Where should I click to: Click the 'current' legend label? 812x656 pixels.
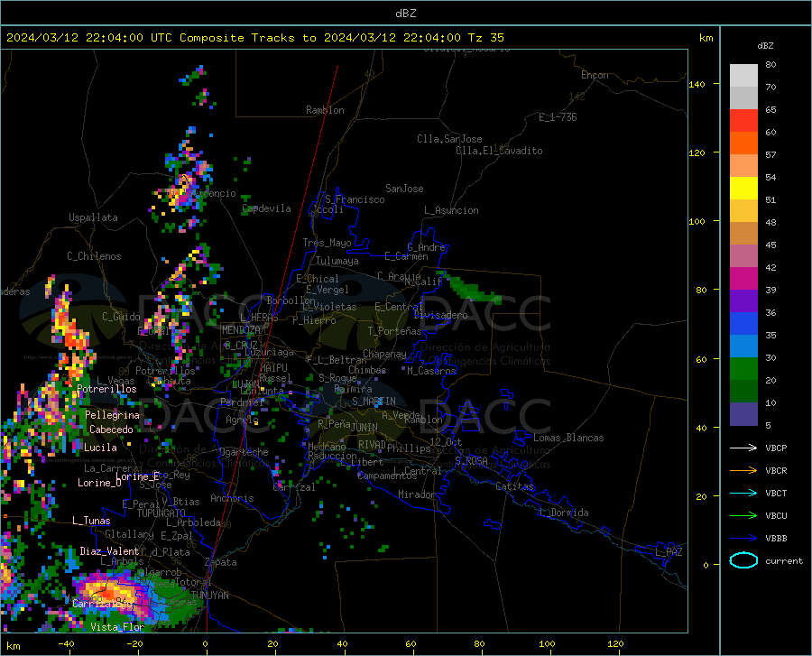tap(784, 560)
